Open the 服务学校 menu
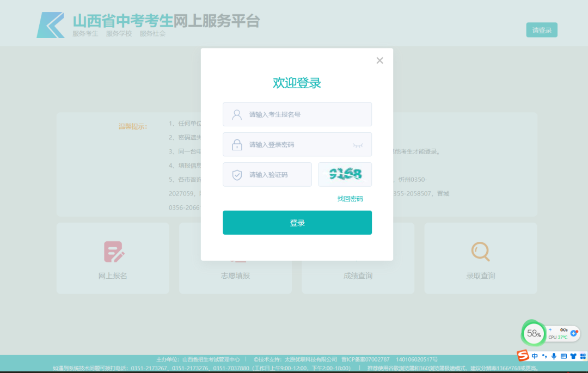 coord(119,33)
